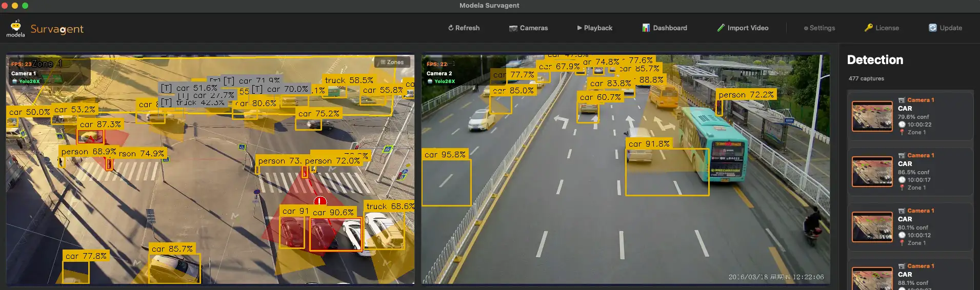The image size is (980, 290).
Task: Open Settings
Action: point(819,28)
